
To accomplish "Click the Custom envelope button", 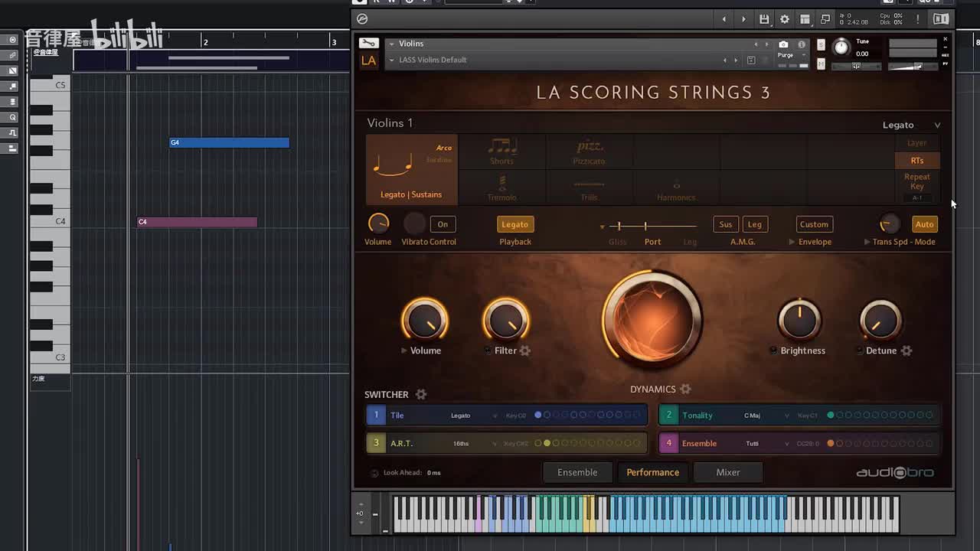I will [x=814, y=224].
